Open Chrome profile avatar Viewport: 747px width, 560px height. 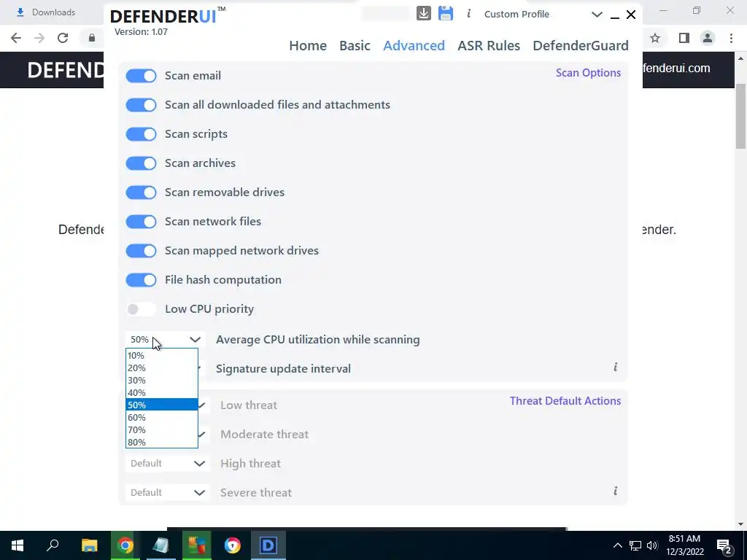tap(708, 38)
